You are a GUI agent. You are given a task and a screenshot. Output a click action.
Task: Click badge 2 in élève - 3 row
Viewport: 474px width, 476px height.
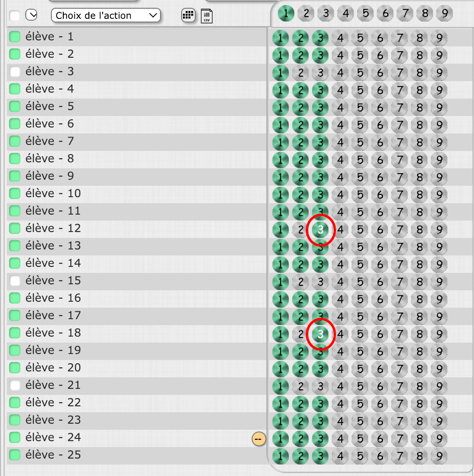[x=300, y=73]
